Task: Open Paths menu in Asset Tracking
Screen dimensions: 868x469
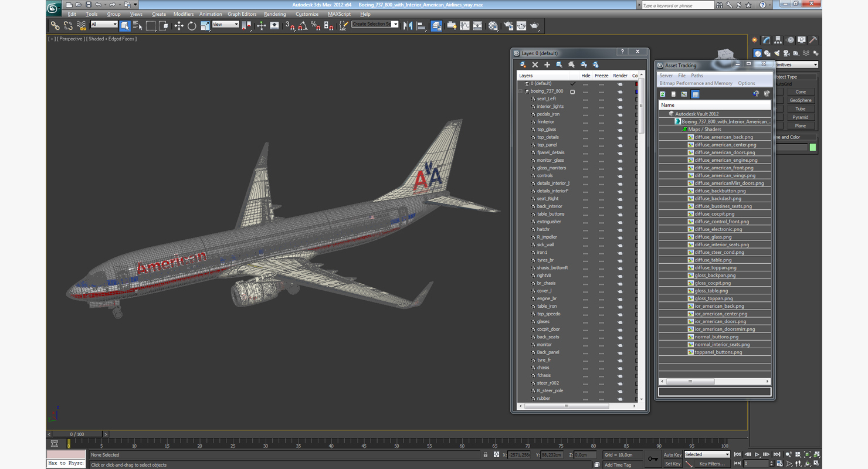Action: click(x=697, y=76)
